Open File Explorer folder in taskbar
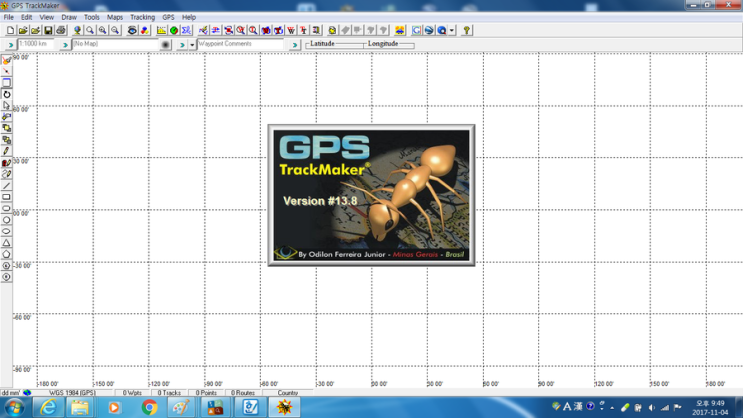 (x=80, y=408)
